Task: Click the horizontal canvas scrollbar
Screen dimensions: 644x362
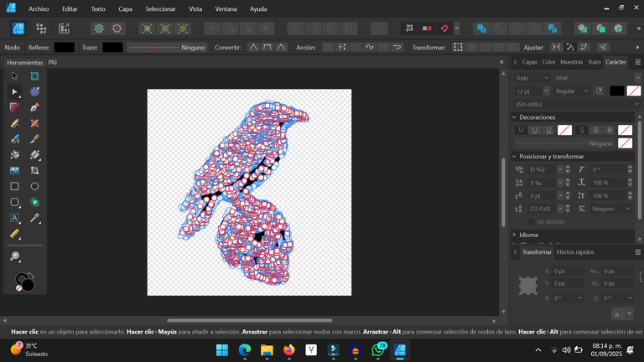Action: (x=249, y=321)
